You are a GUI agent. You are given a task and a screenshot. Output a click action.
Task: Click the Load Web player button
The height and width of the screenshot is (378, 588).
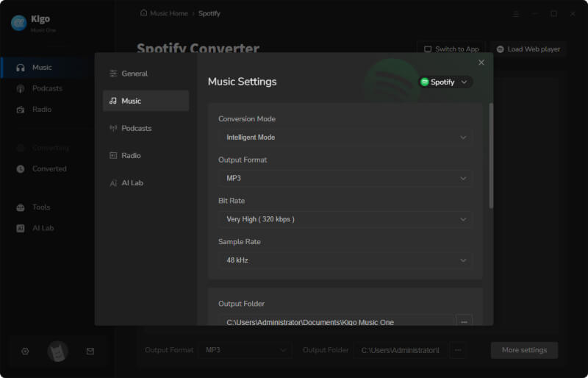click(x=528, y=49)
